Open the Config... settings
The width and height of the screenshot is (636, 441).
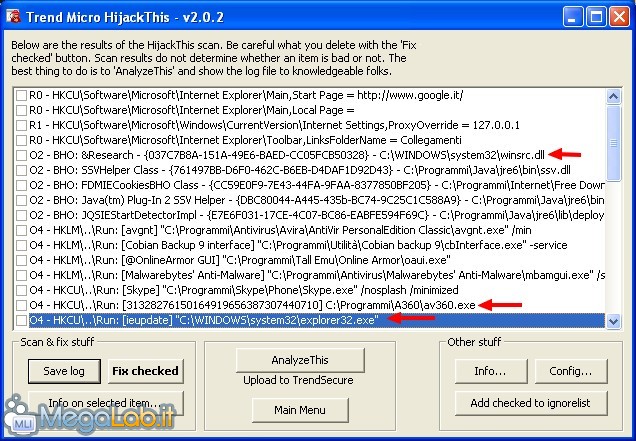tap(571, 371)
